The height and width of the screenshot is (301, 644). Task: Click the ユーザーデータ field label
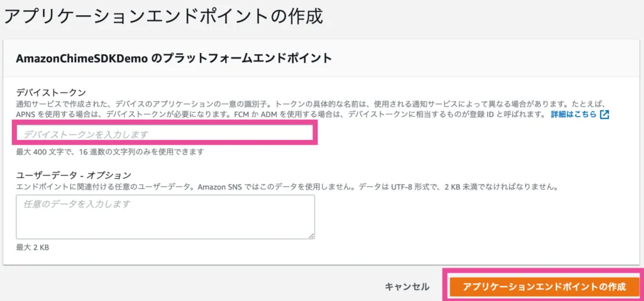(x=47, y=174)
